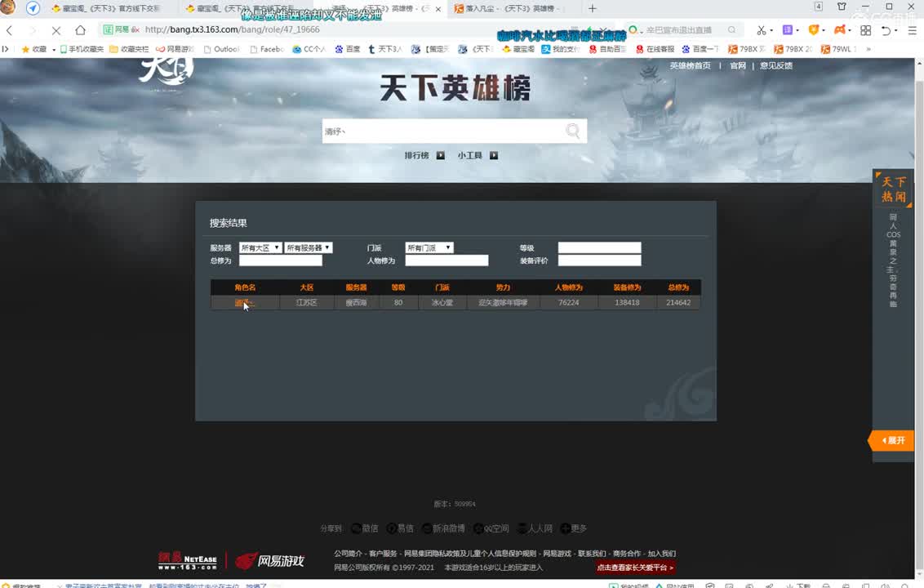Open the 排行榜 arrow icon
Image resolution: width=924 pixels, height=588 pixels.
click(x=440, y=154)
